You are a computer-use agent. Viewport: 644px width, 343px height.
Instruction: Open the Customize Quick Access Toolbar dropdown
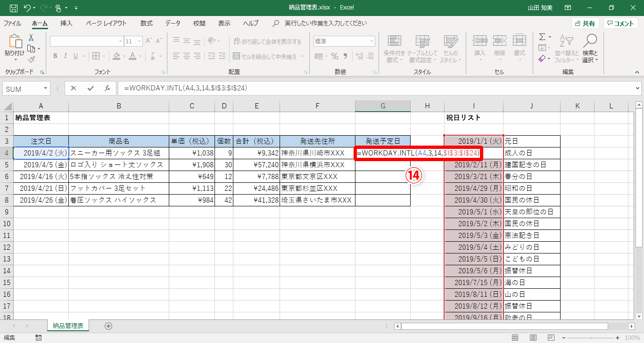[x=76, y=8]
